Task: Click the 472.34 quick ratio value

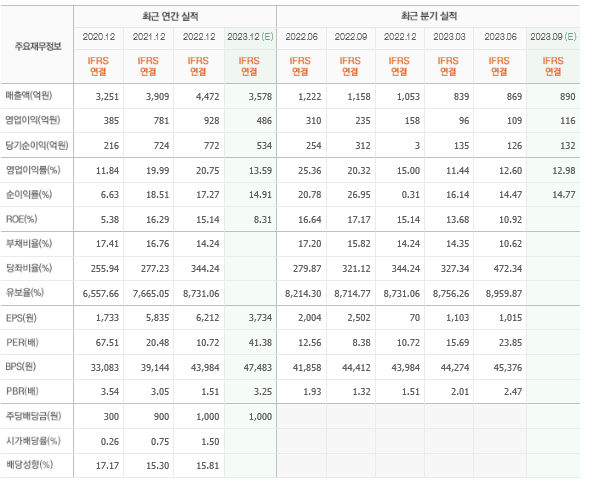Action: point(508,269)
